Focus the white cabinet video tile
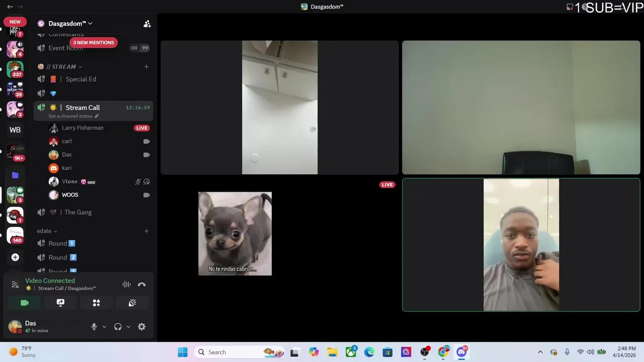This screenshot has height=362, width=644. pos(280,108)
